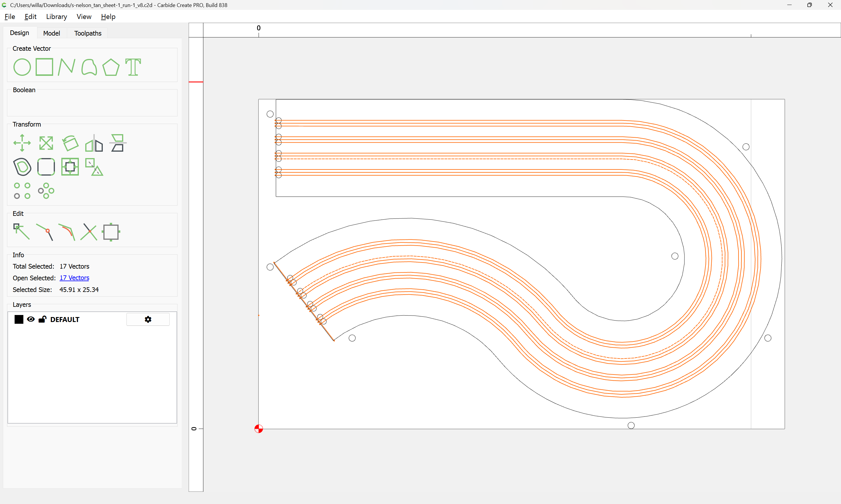Click the Move transform tool

pyautogui.click(x=22, y=143)
